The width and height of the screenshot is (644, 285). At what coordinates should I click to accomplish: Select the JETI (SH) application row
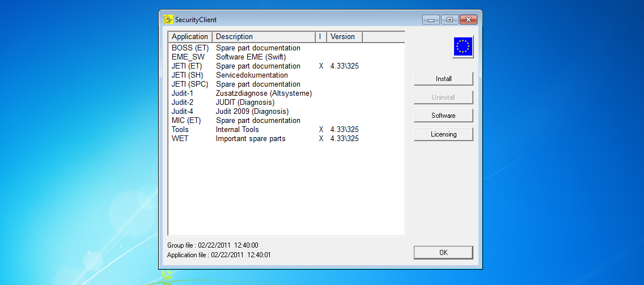(286, 75)
